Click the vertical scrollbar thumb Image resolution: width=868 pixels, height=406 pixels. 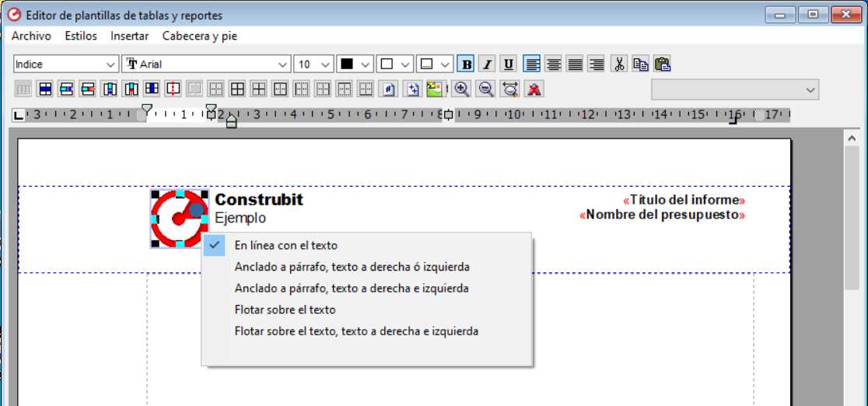852,217
